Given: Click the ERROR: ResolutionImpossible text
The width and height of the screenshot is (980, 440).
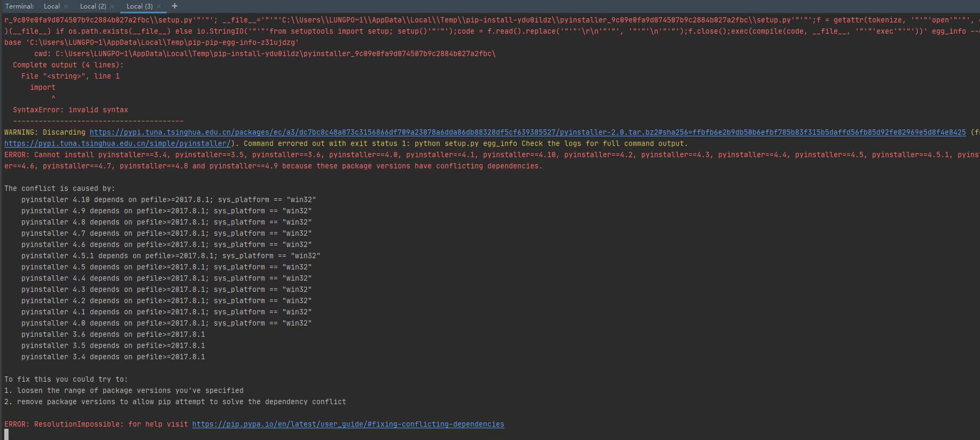Looking at the screenshot, I should (64, 424).
